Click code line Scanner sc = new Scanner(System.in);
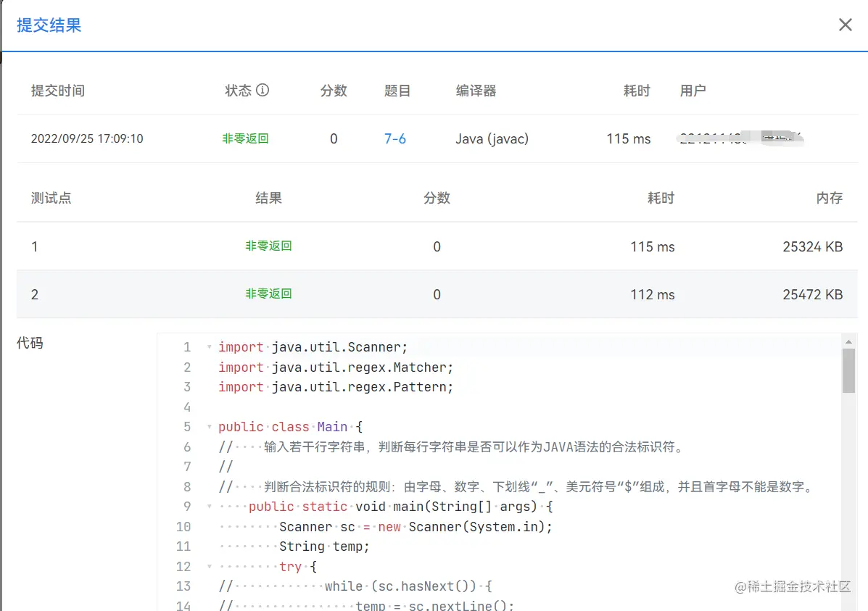The width and height of the screenshot is (868, 611). click(x=416, y=526)
